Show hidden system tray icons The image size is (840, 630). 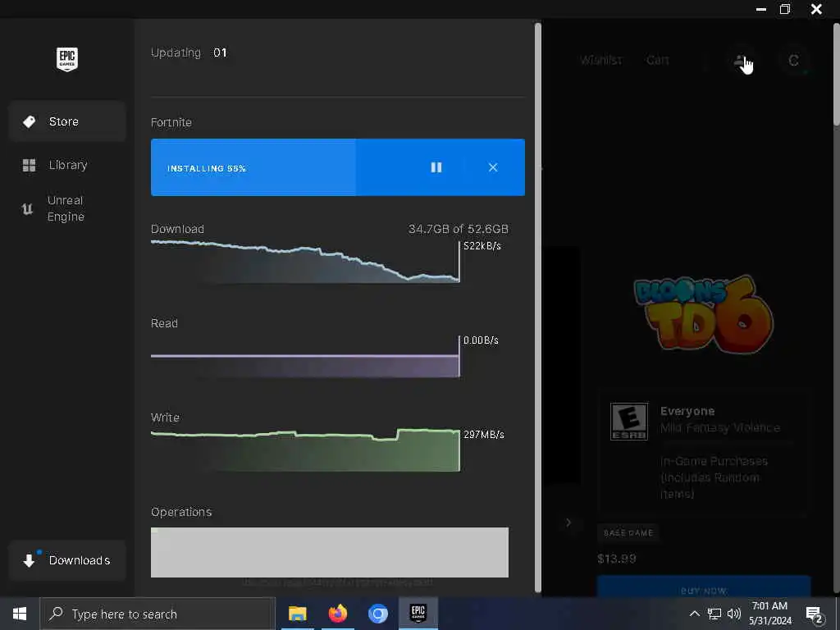pos(694,614)
